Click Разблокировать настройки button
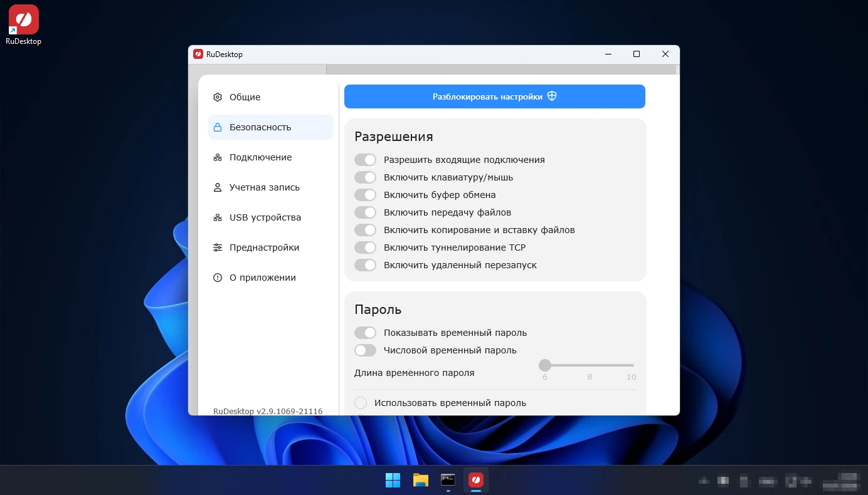 (x=495, y=96)
